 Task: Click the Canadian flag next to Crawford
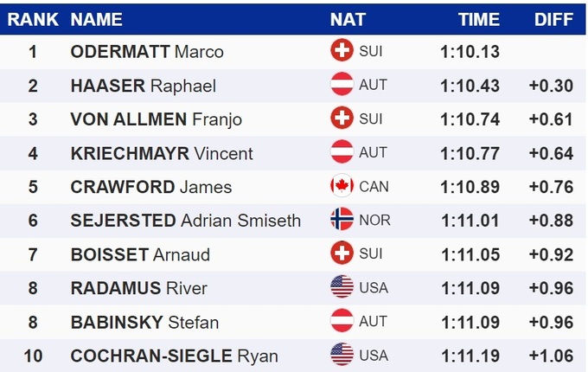[342, 186]
